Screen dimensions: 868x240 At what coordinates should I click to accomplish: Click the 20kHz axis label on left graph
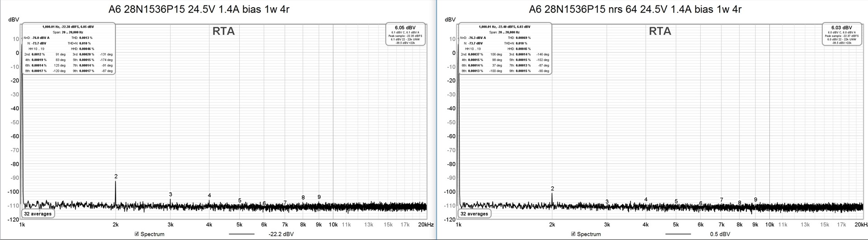(x=426, y=225)
